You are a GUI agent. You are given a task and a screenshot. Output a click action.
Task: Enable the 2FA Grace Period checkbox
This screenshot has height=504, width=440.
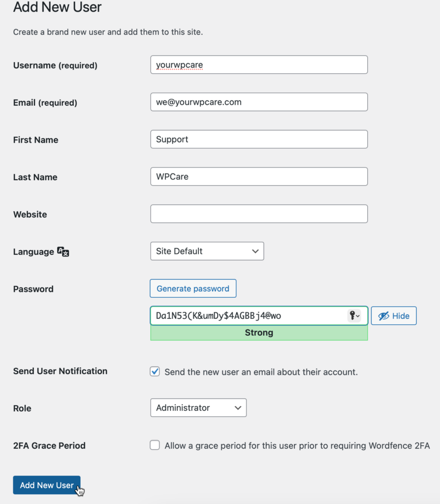click(x=155, y=445)
